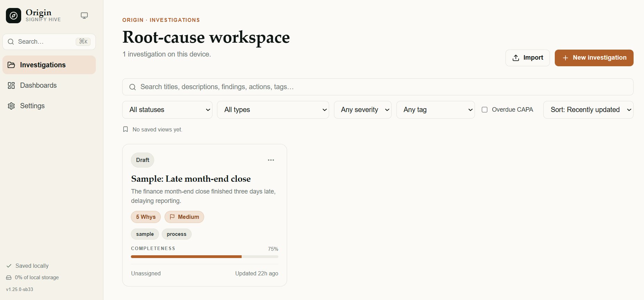Image resolution: width=644 pixels, height=300 pixels.
Task: Click the sample tag chip
Action: pos(145,234)
